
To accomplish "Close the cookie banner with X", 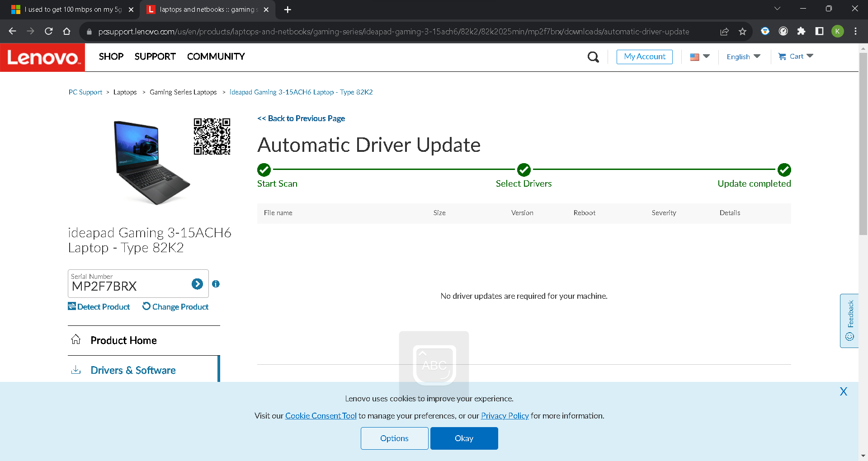I will pyautogui.click(x=844, y=391).
